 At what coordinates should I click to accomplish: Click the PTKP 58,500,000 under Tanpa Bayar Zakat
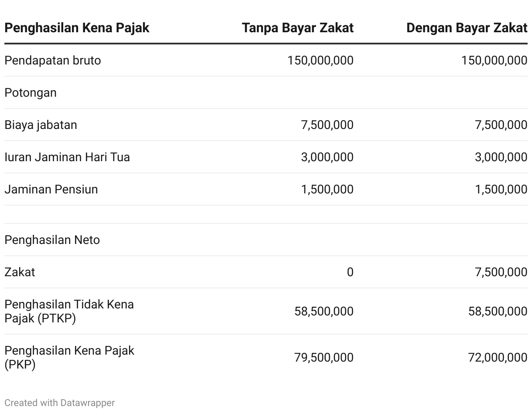324,311
